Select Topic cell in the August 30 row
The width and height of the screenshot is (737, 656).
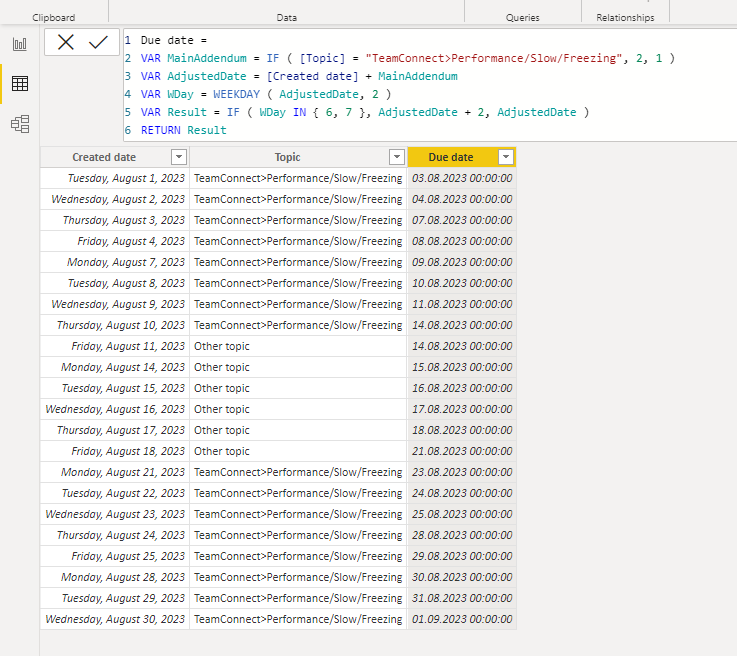coord(298,619)
